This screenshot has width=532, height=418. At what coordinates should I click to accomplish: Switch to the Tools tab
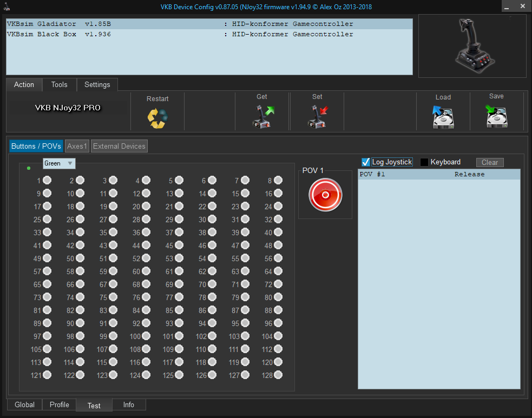tap(59, 85)
